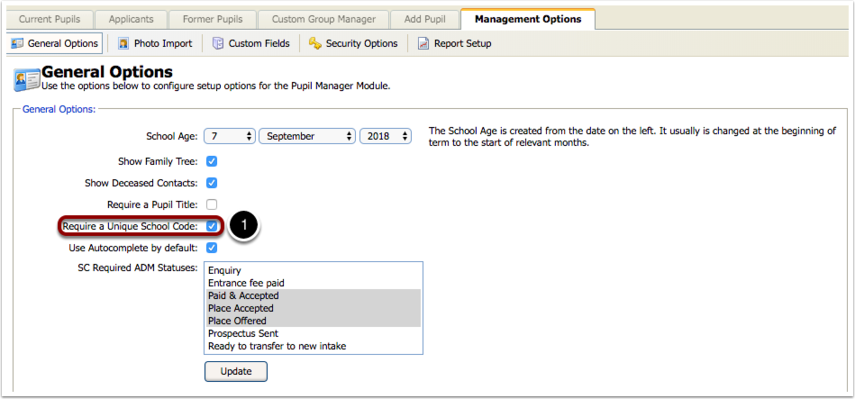
Task: Open General Options toolbar item
Action: point(55,44)
